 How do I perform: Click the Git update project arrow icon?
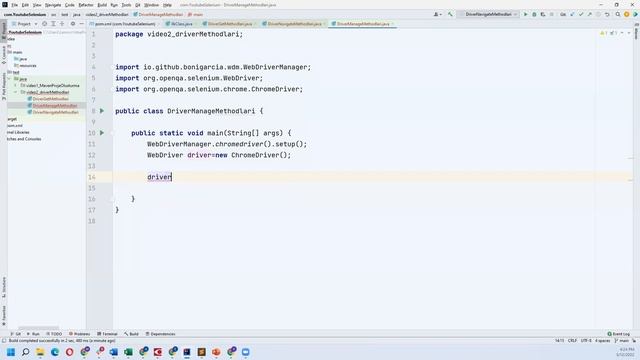(572, 14)
